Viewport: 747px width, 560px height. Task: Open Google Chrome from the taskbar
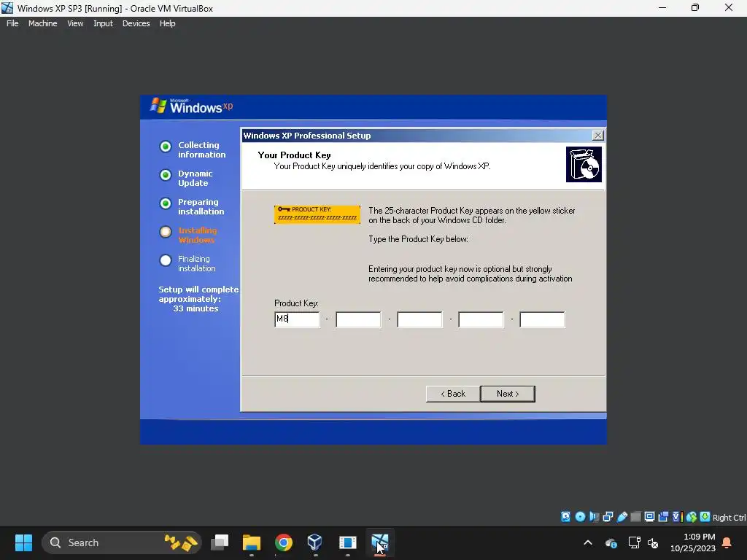[x=284, y=542]
